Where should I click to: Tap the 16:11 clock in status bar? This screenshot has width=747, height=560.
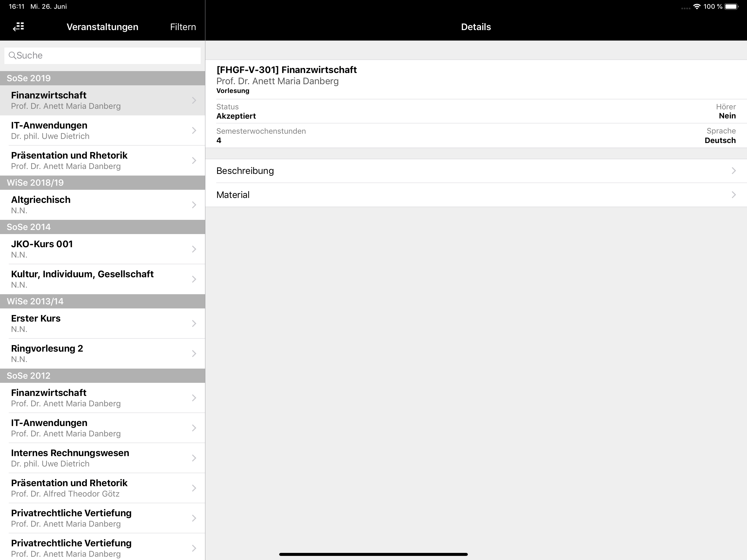(17, 6)
